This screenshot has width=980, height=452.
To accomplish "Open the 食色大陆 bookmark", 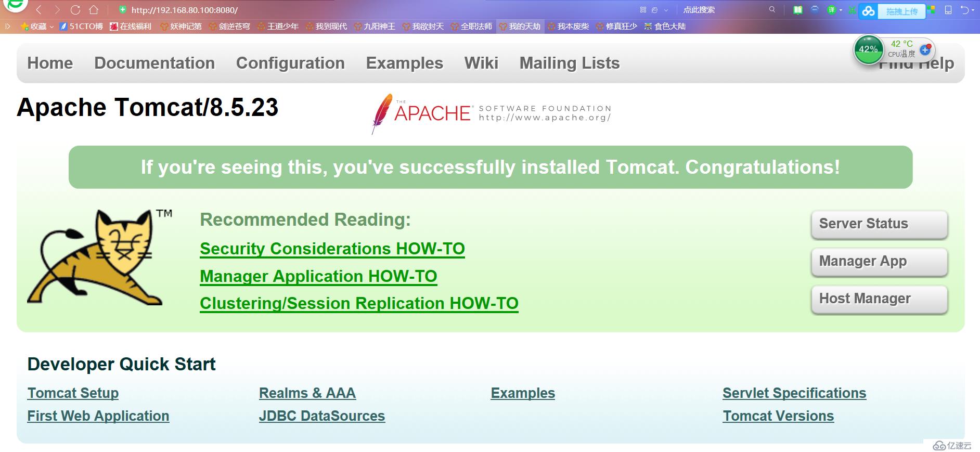I will coord(665,26).
